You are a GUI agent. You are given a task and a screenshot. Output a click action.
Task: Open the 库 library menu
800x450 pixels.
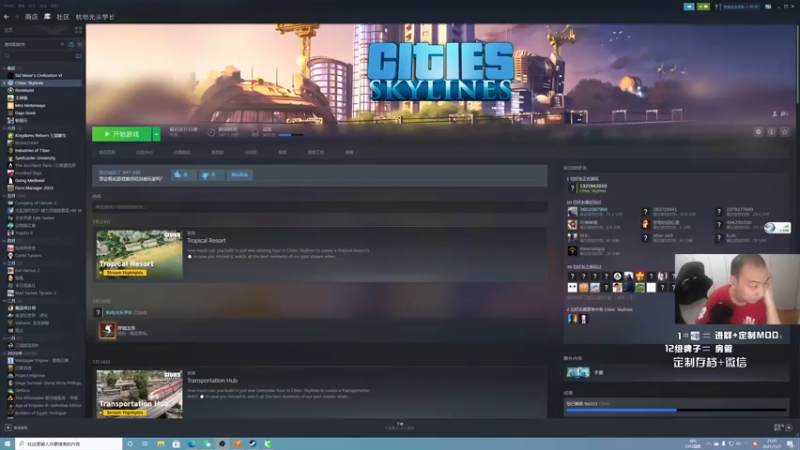[x=47, y=17]
